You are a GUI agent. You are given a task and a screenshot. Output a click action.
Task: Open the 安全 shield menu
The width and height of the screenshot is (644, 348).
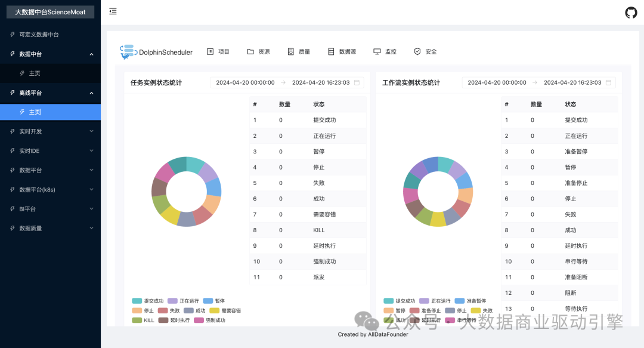(x=425, y=52)
